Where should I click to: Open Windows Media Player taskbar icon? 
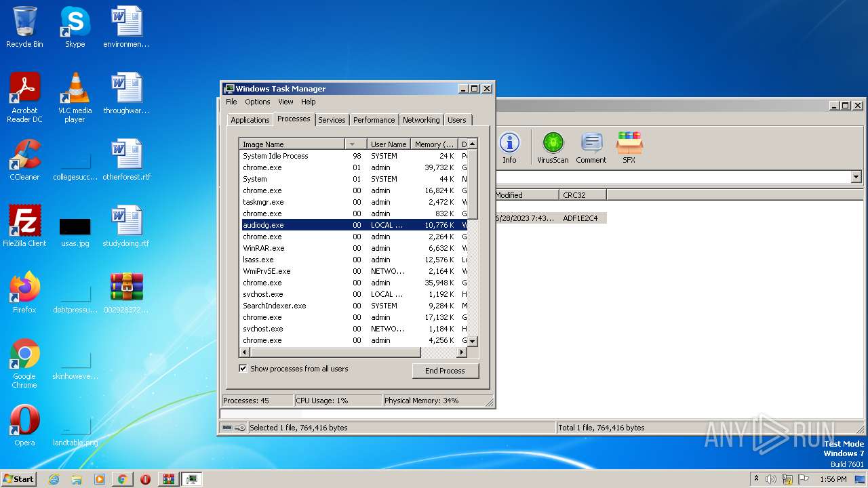(x=100, y=479)
